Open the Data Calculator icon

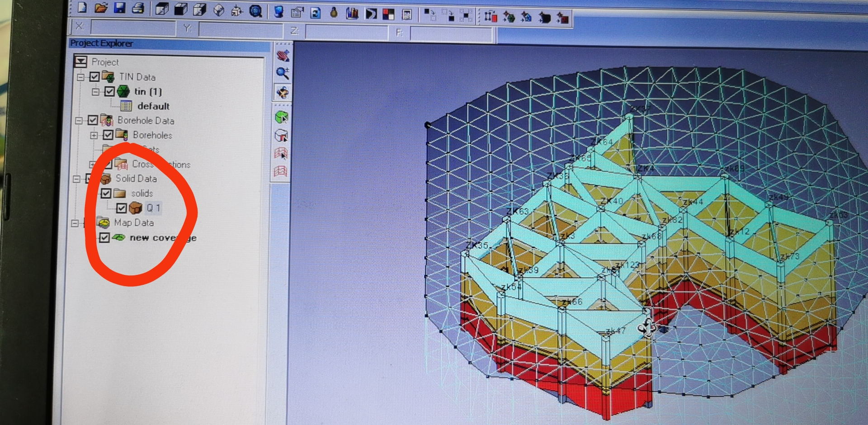[407, 14]
